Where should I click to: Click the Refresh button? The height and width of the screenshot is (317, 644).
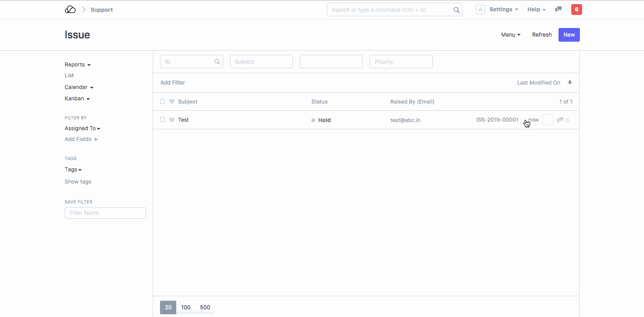[x=542, y=35]
